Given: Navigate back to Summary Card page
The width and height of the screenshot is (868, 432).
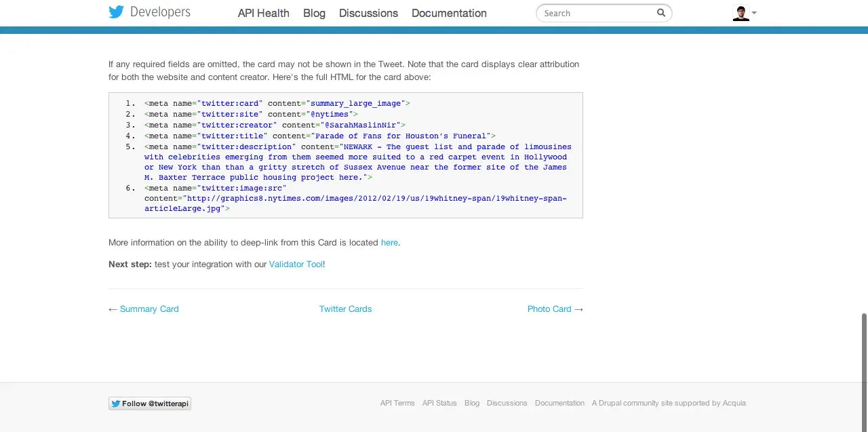Looking at the screenshot, I should 149,309.
